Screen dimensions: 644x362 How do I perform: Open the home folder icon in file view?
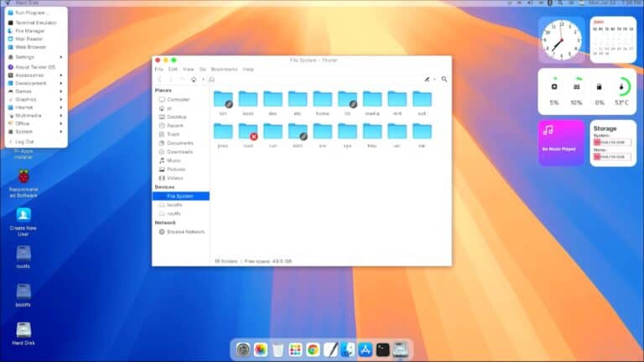(322, 100)
